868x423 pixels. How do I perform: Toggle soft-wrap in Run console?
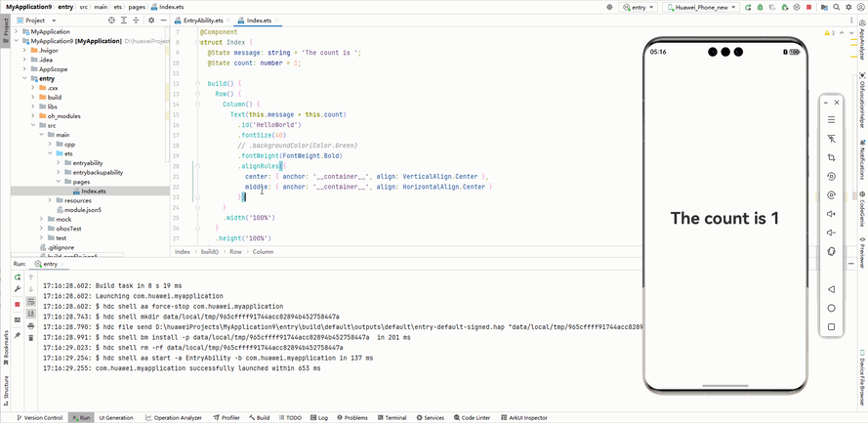point(31,302)
